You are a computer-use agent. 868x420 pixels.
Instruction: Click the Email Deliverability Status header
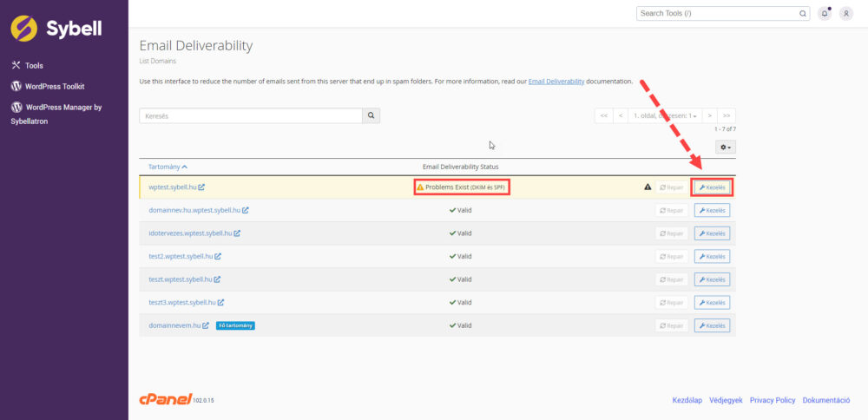461,167
